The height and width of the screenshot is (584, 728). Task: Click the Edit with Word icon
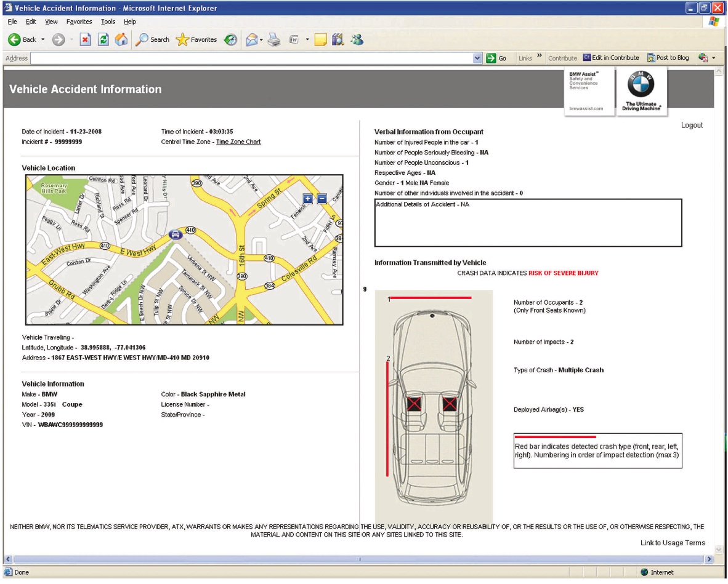[294, 40]
